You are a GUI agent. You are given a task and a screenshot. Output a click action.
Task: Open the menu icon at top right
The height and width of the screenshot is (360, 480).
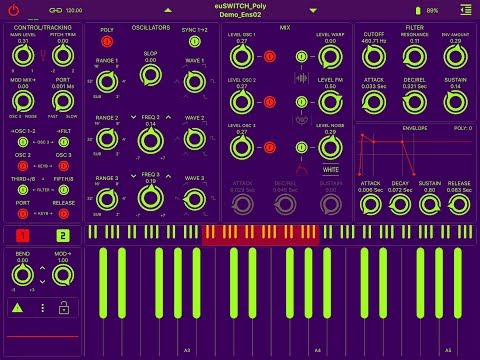[466, 10]
